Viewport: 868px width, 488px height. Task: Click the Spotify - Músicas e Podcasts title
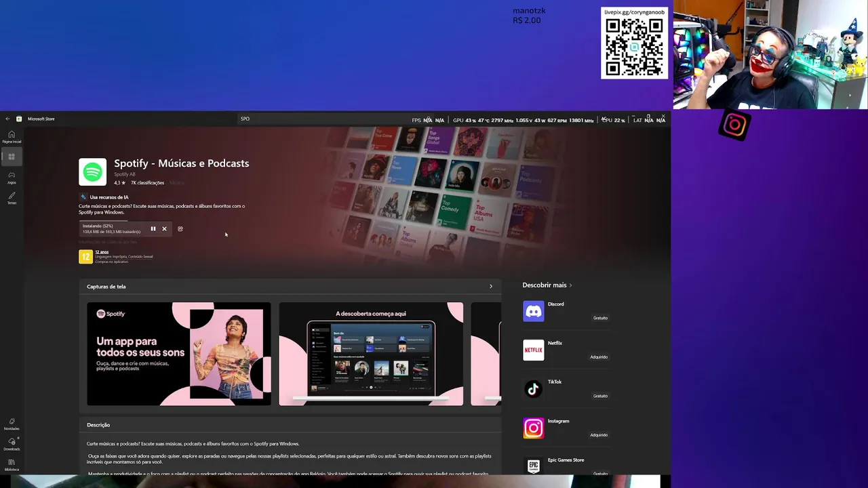point(181,163)
